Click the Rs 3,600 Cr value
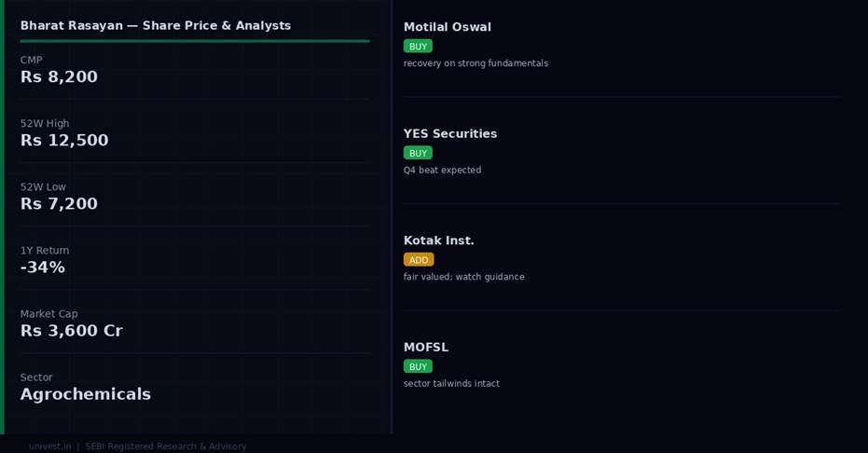 click(72, 331)
